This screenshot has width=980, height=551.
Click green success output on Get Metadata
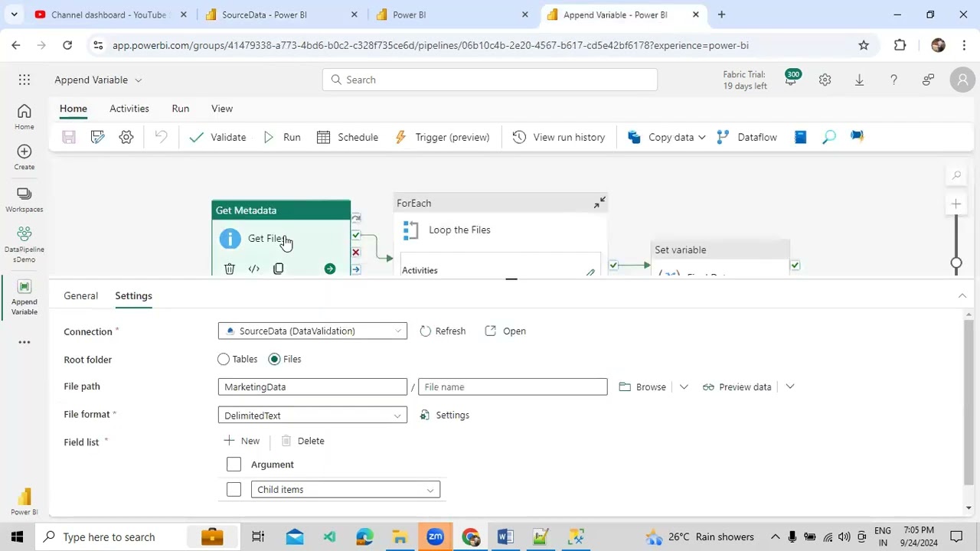tap(355, 235)
